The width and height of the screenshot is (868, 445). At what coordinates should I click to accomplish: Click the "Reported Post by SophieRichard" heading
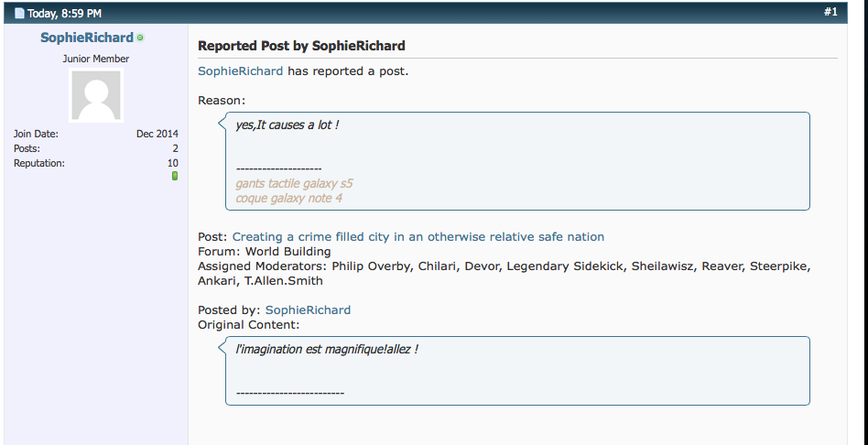click(x=301, y=45)
